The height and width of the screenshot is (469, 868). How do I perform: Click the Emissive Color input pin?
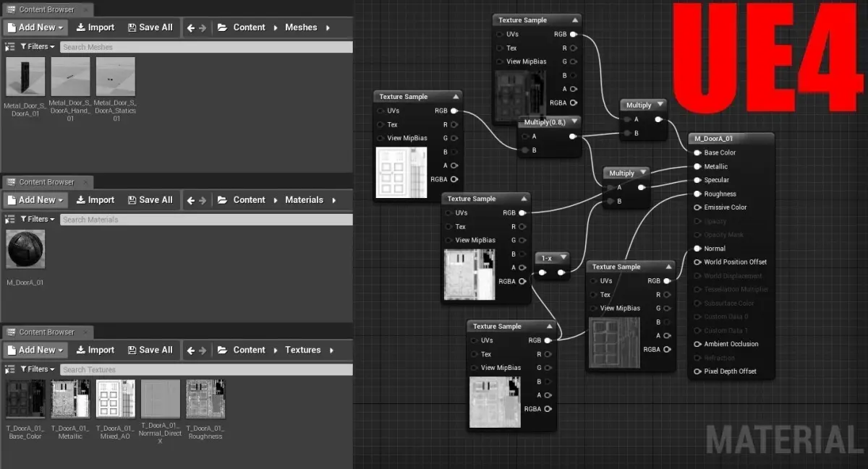[x=697, y=207]
